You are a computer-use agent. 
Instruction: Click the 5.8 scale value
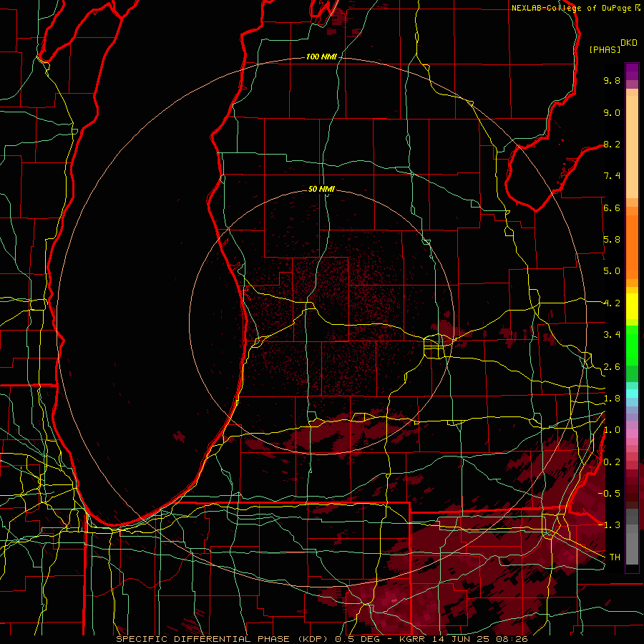pyautogui.click(x=612, y=240)
